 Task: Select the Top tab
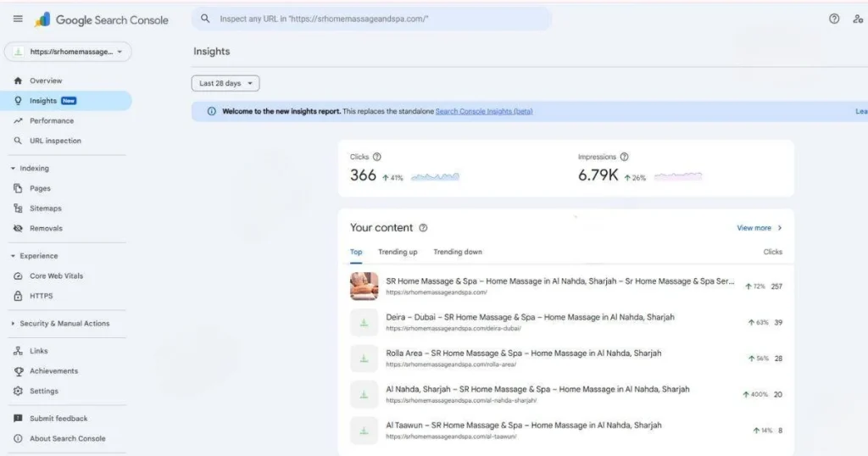(x=356, y=253)
